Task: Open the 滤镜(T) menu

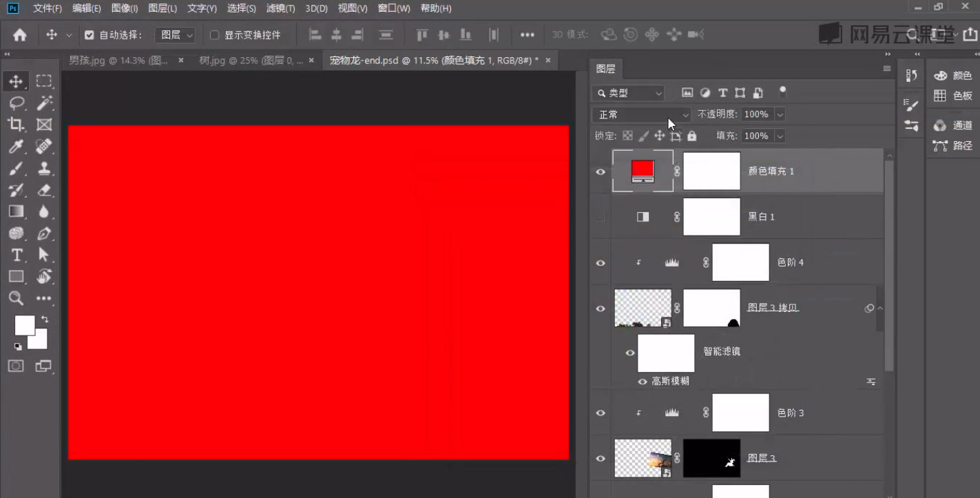Action: tap(280, 8)
